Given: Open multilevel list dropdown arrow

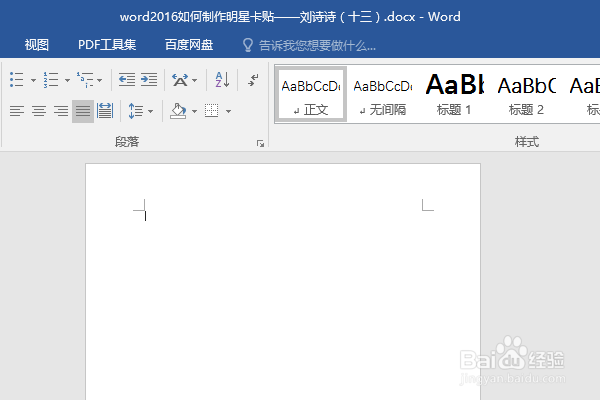Looking at the screenshot, I should tap(99, 80).
